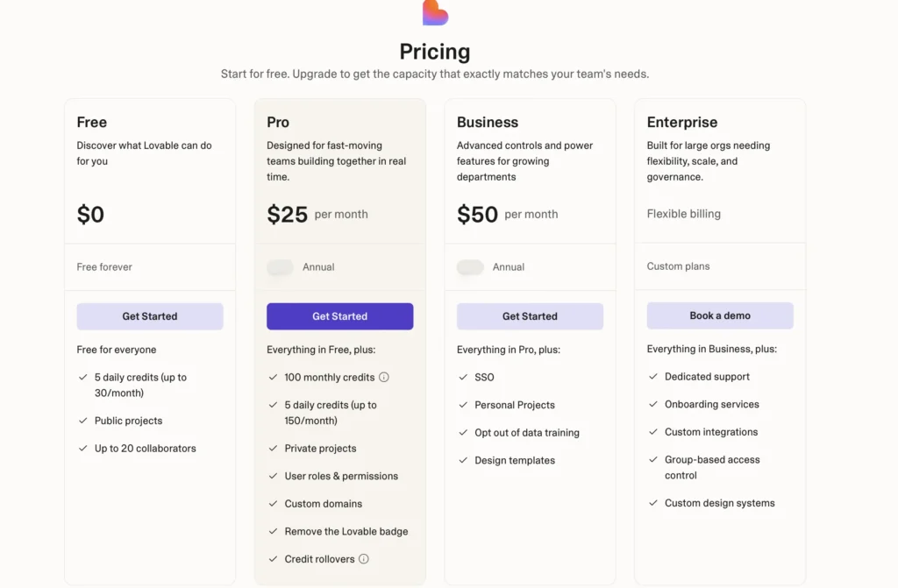The width and height of the screenshot is (898, 588).
Task: Click checkmark next to Dedicated support
Action: pyautogui.click(x=653, y=377)
